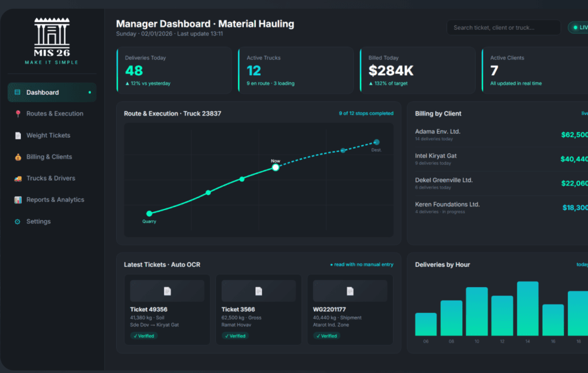Screen dimensions: 588x373
Task: Select the Adama Env. Ltd. billing row
Action: point(501,134)
